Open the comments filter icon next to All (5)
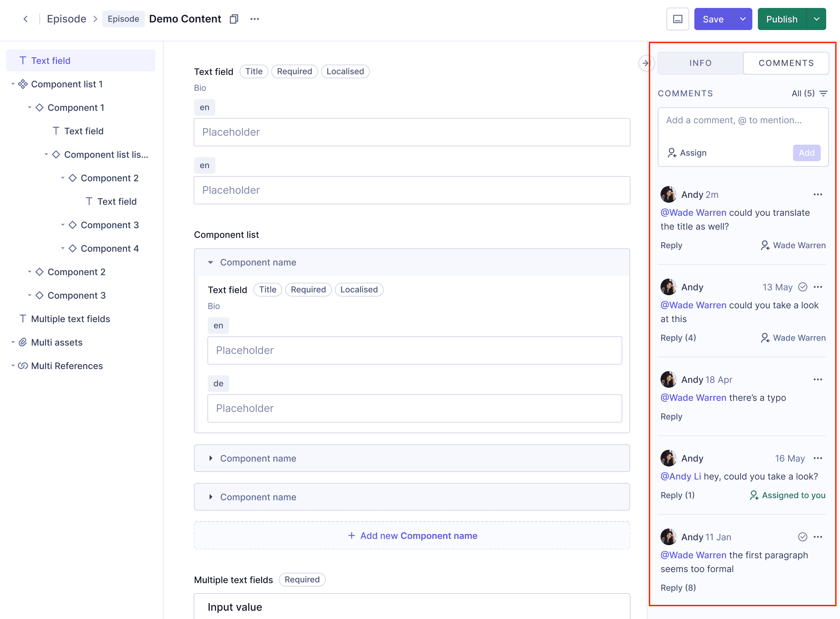Viewport: 840px width, 619px height. tap(823, 93)
